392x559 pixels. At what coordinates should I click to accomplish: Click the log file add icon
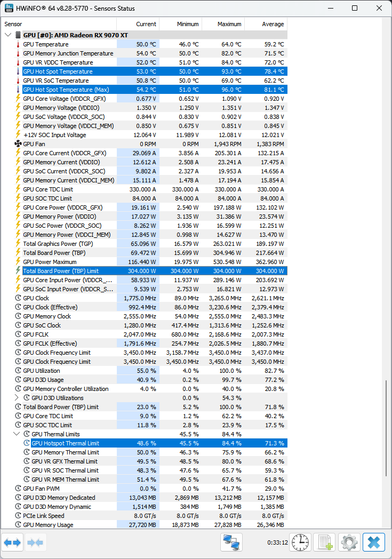pyautogui.click(x=325, y=542)
